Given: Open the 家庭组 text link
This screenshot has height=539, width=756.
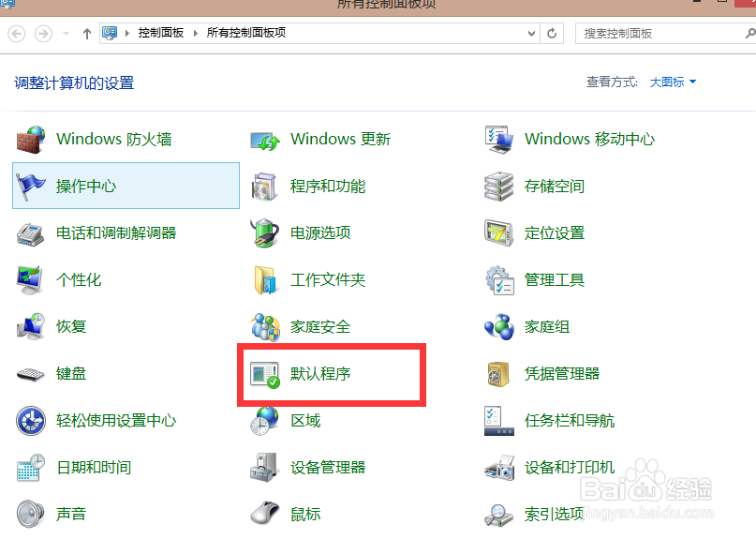Looking at the screenshot, I should click(x=547, y=327).
